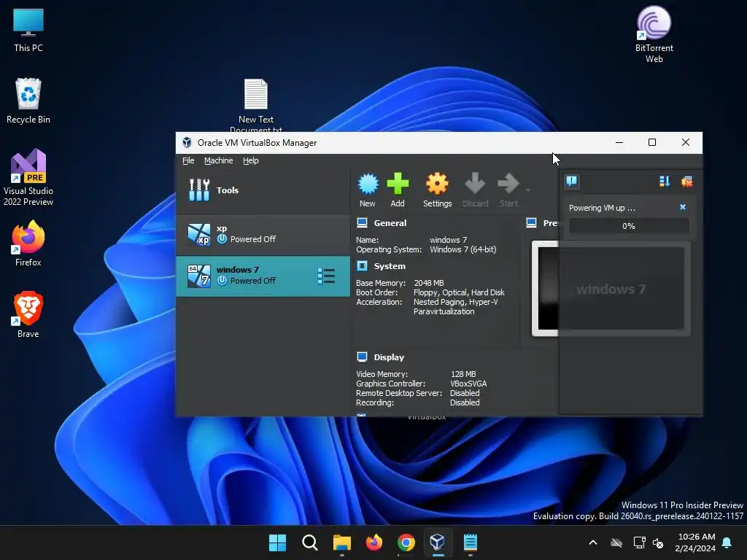Click the Display section header
This screenshot has height=560, width=747.
point(389,357)
